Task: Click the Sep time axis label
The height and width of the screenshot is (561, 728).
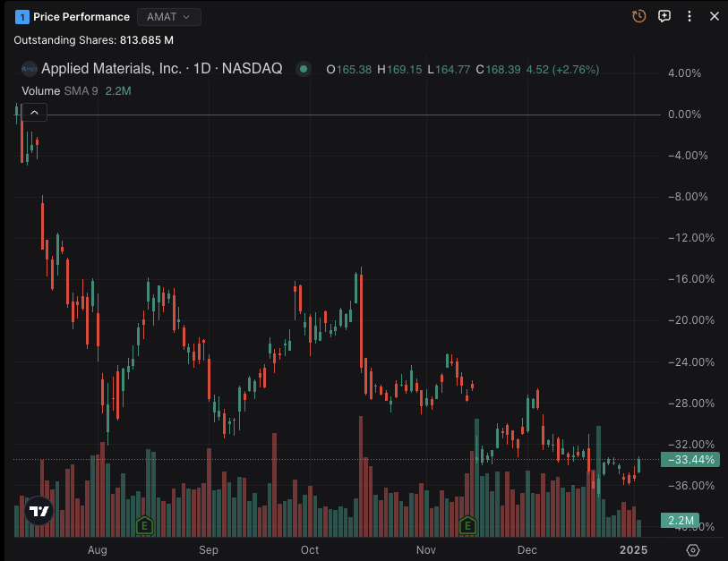Action: pos(209,550)
